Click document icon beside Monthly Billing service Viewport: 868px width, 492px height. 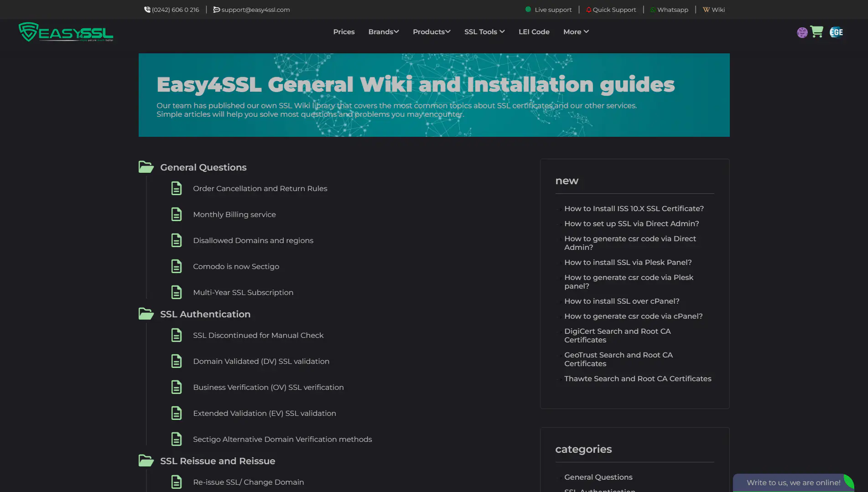pyautogui.click(x=177, y=214)
